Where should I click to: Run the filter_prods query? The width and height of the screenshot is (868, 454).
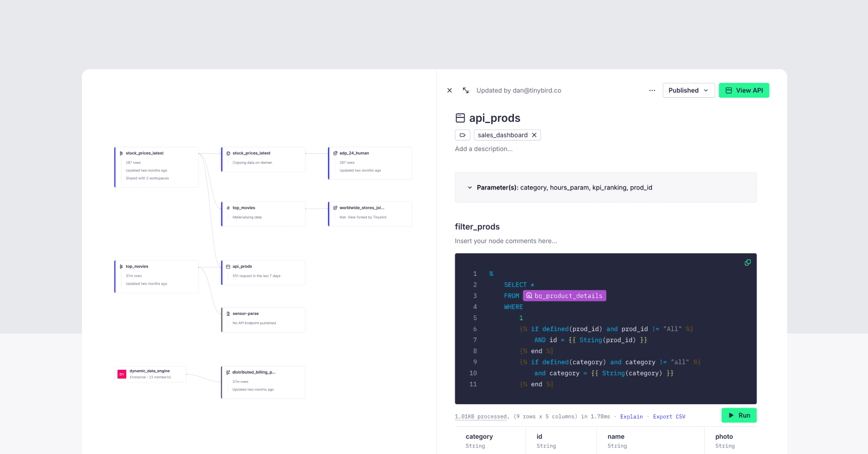coord(739,416)
